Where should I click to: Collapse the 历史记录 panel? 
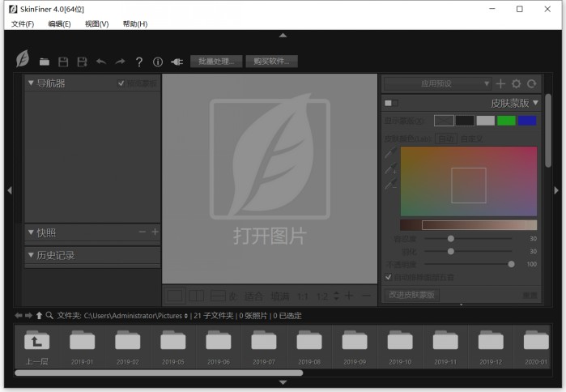[31, 255]
